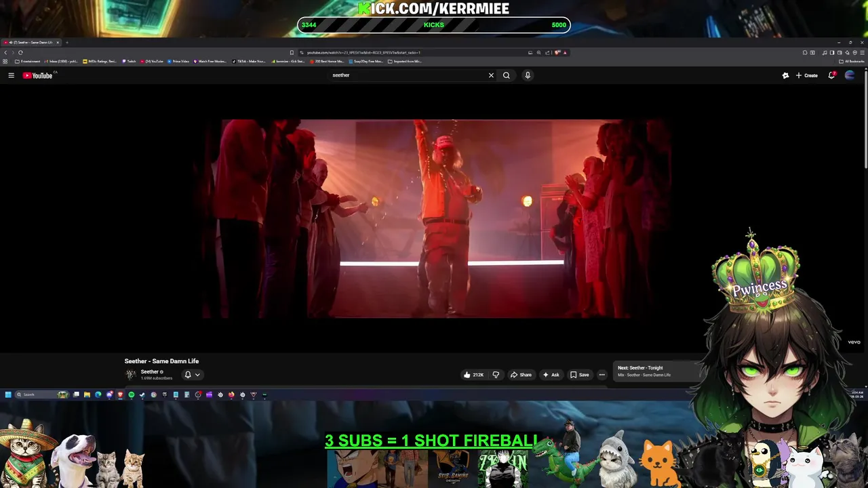Close the Seether browser tab
868x488 pixels.
click(58, 42)
